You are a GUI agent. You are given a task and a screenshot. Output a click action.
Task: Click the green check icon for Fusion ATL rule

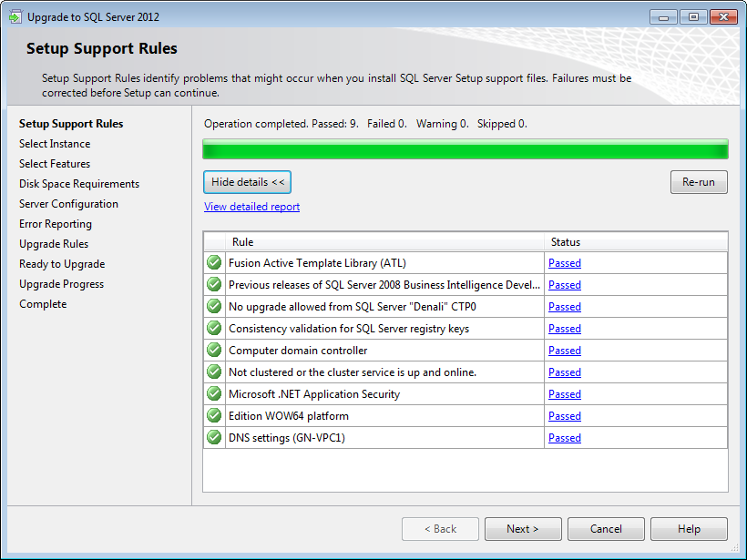click(x=214, y=262)
